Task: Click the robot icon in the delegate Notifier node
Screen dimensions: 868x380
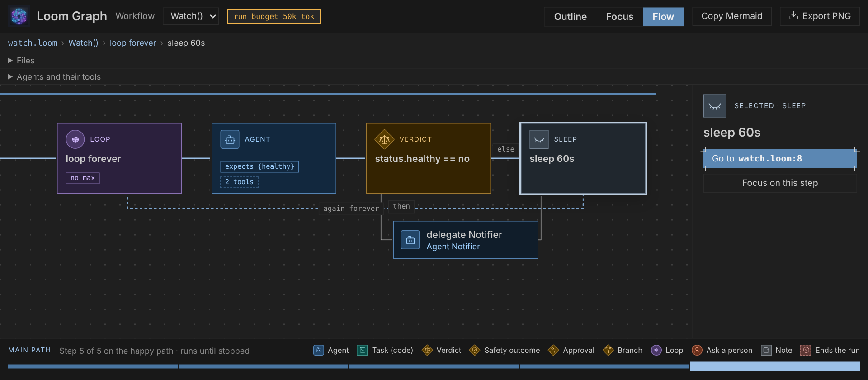Action: [x=410, y=240]
